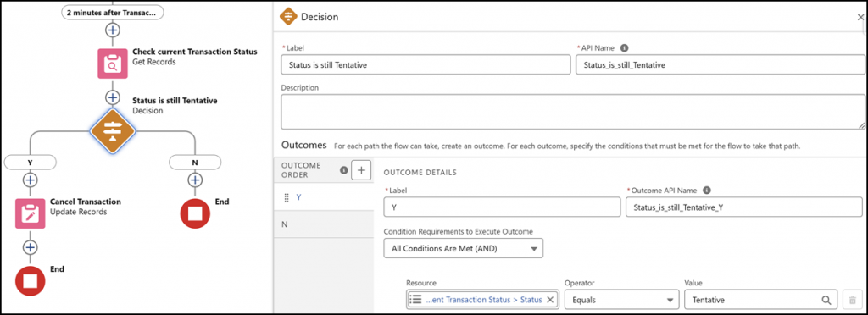Image resolution: width=868 pixels, height=315 pixels.
Task: Select the Y outcome in outcome order
Action: click(x=324, y=197)
